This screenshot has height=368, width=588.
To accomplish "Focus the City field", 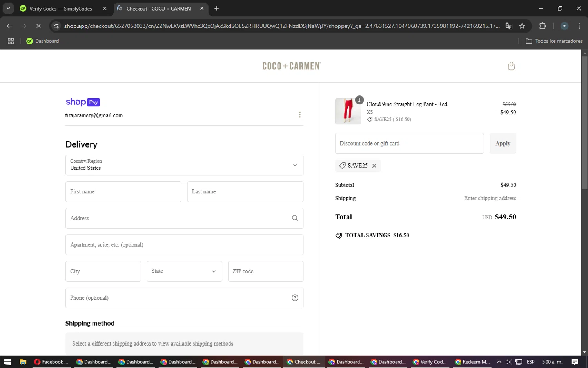I will click(103, 271).
